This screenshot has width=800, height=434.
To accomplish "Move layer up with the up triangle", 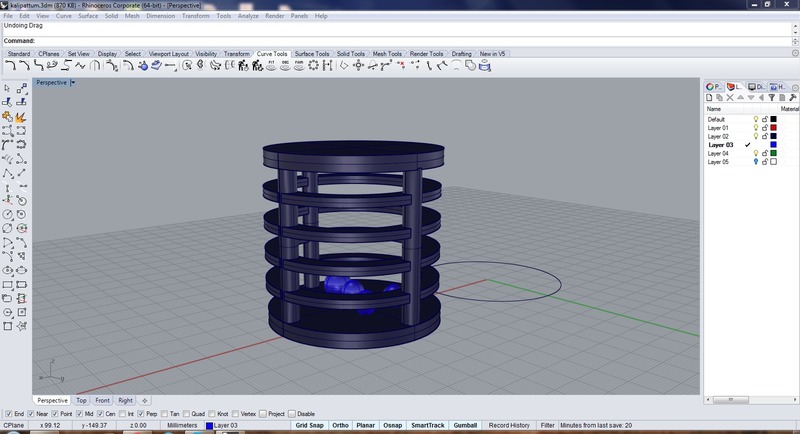I will [740, 97].
